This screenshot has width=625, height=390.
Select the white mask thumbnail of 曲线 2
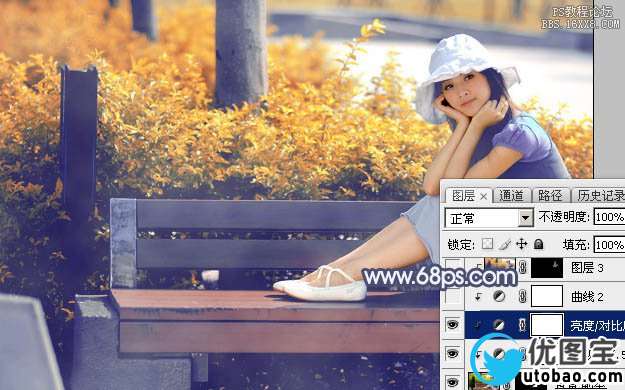[x=547, y=296]
